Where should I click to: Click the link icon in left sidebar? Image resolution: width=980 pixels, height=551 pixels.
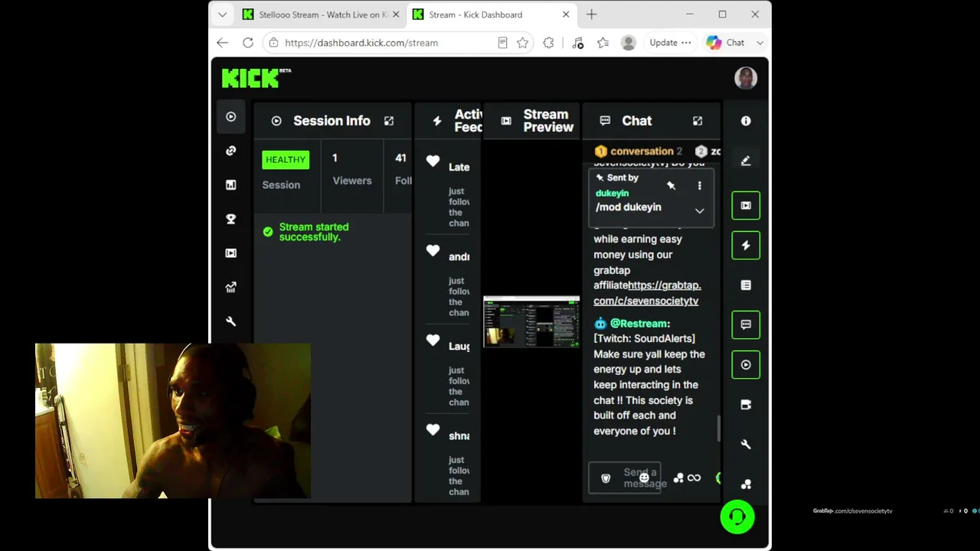230,151
